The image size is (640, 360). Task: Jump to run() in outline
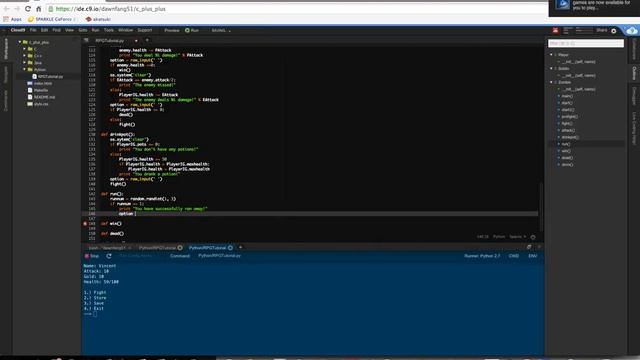pos(566,144)
